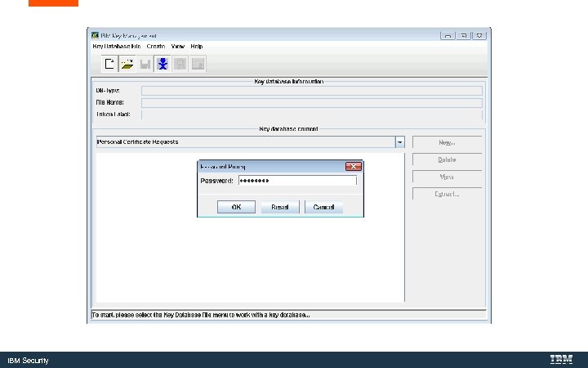This screenshot has height=368, width=588.
Task: Click the last disabled icon in the toolbar
Action: click(x=198, y=64)
